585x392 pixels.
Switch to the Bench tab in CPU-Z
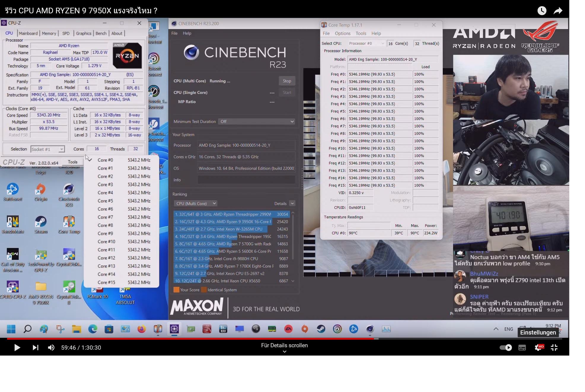point(101,33)
